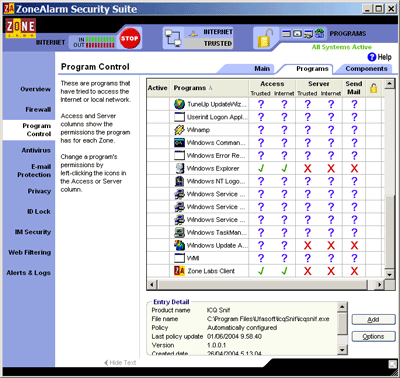Click the Active column header
The height and width of the screenshot is (378, 400).
click(158, 88)
